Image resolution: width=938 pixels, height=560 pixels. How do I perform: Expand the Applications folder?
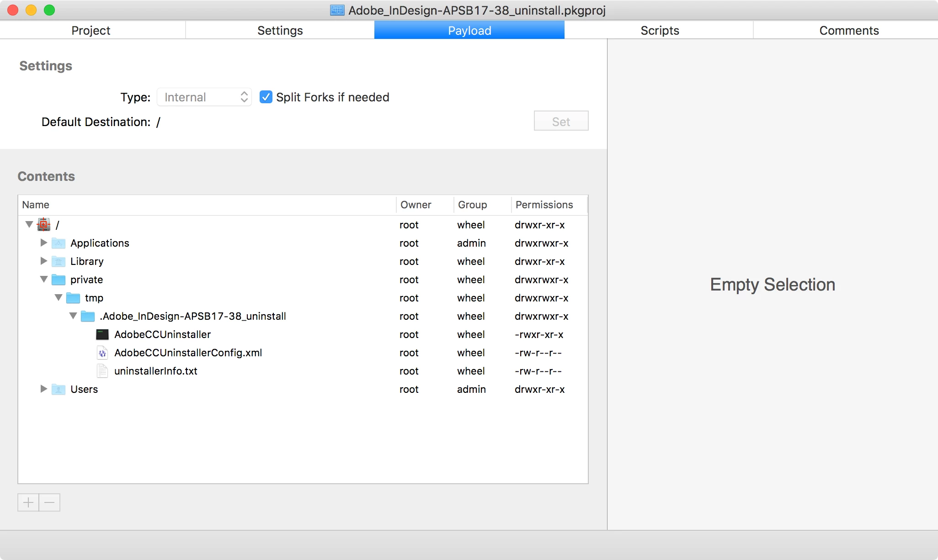(44, 243)
